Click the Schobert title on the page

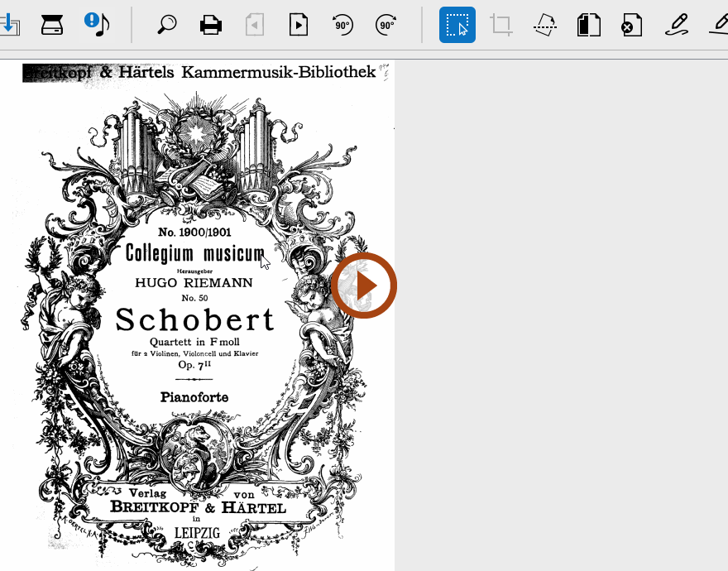(x=194, y=319)
